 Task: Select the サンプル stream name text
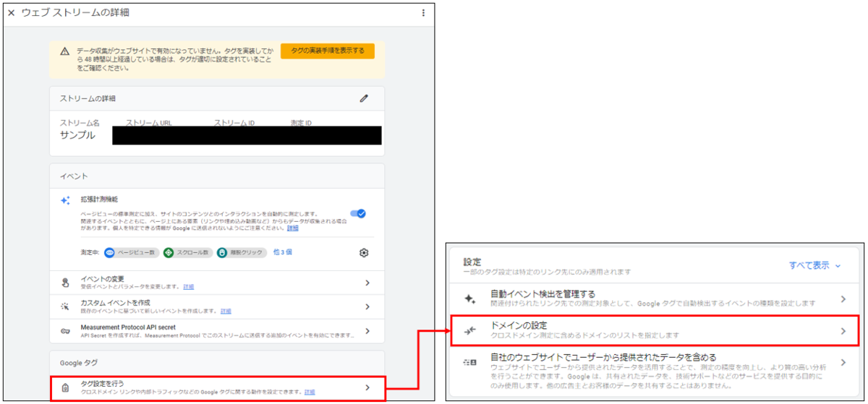(77, 135)
